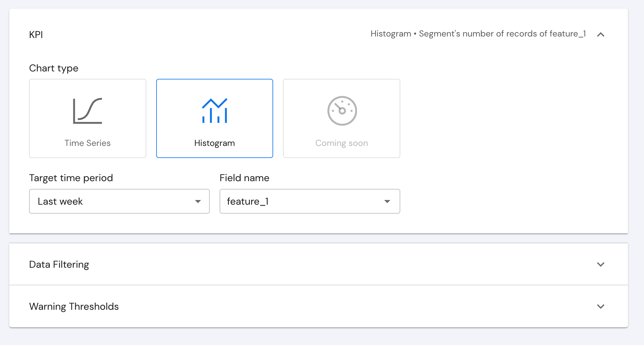Collapse the KPI section with the up chevron
Viewport: 644px width, 345px height.
(601, 34)
